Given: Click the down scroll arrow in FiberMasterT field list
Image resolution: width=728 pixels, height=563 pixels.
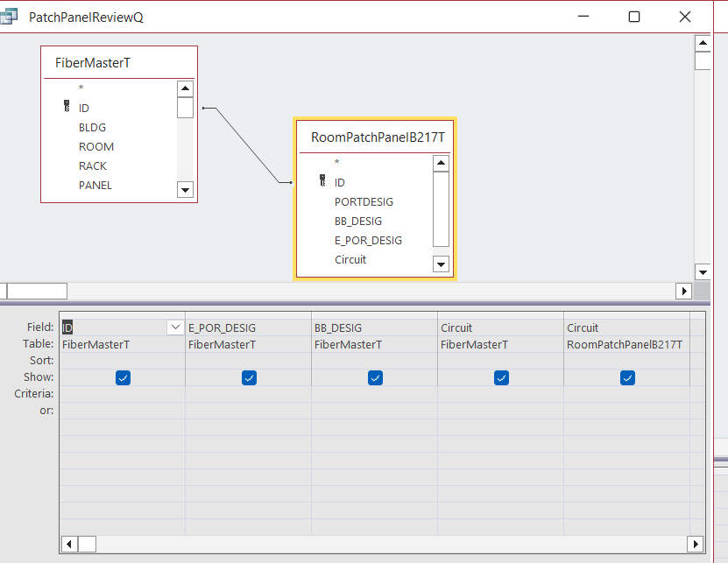Looking at the screenshot, I should [x=185, y=189].
